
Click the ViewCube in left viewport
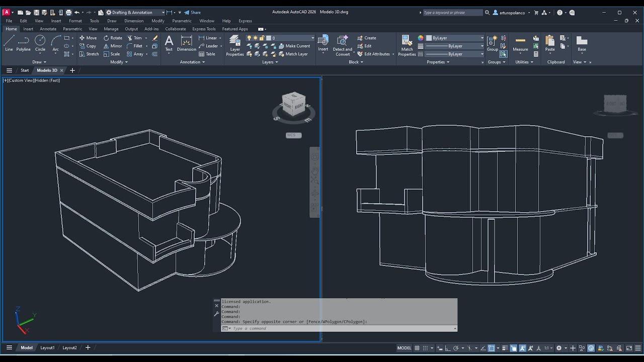[293, 104]
